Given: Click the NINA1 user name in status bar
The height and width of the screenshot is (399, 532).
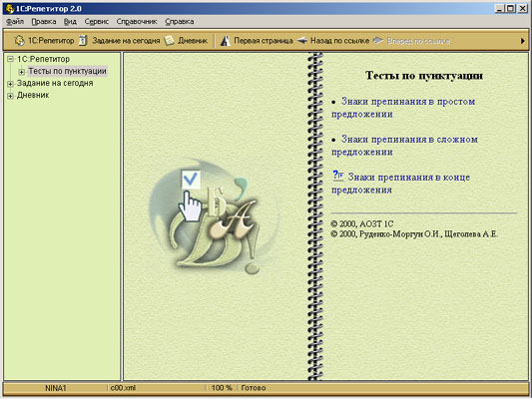Looking at the screenshot, I should 56,388.
